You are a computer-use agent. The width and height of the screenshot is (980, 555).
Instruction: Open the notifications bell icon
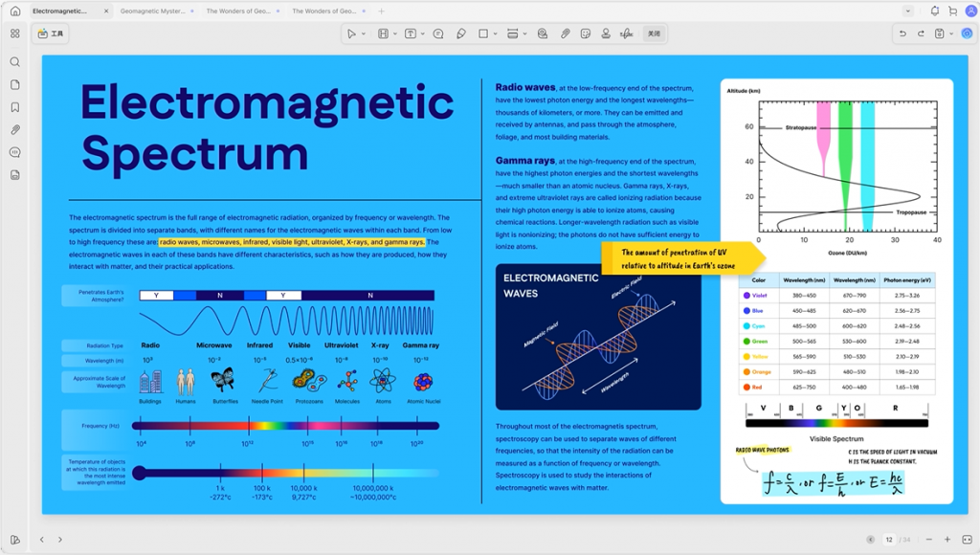(934, 11)
